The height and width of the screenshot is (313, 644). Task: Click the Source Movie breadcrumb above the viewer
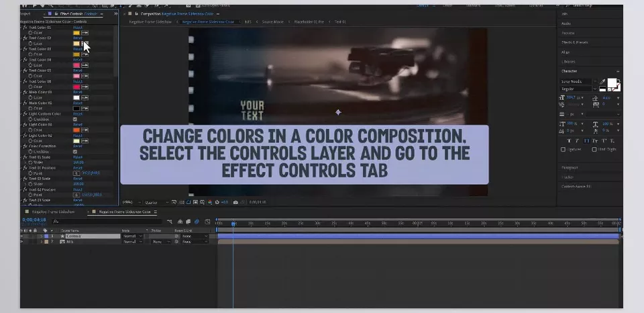(273, 21)
